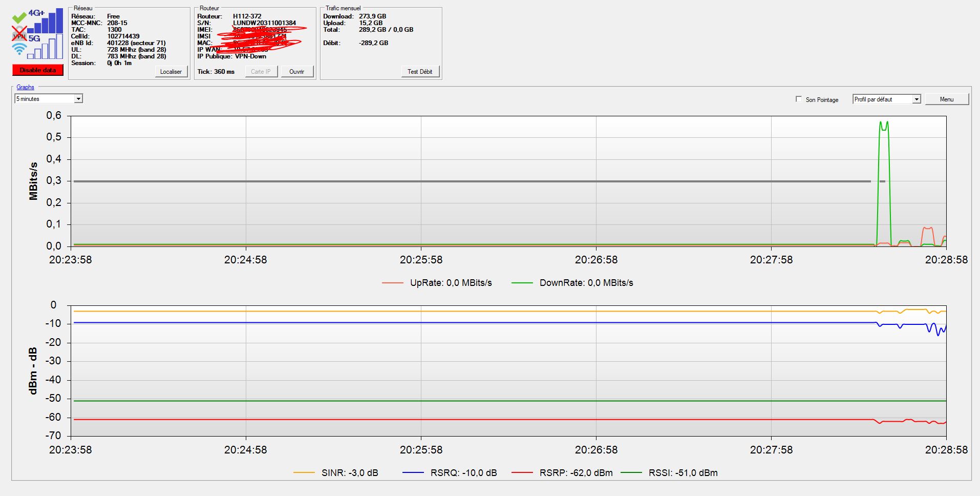Viewport: 980px width, 496px height.
Task: Click the UpRate legend color line
Action: tap(393, 283)
